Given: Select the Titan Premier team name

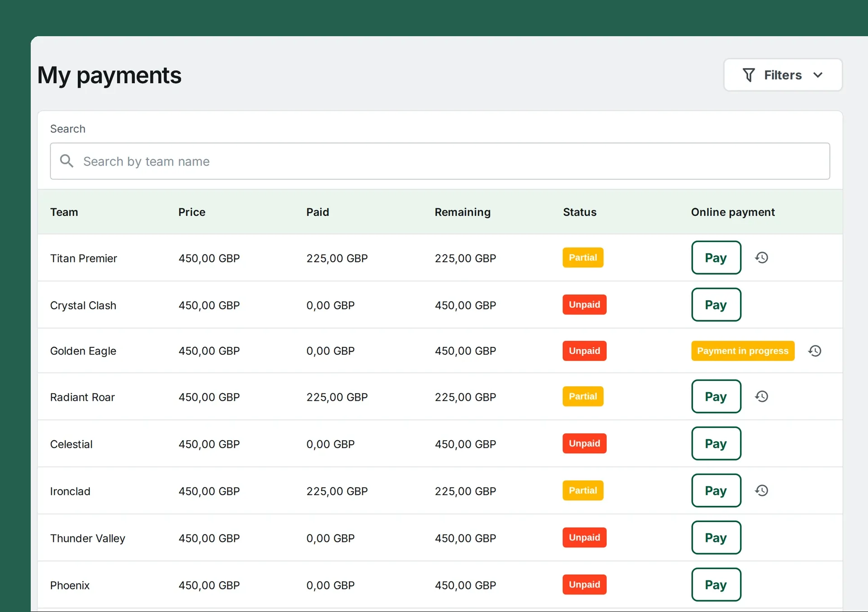Looking at the screenshot, I should click(x=84, y=258).
